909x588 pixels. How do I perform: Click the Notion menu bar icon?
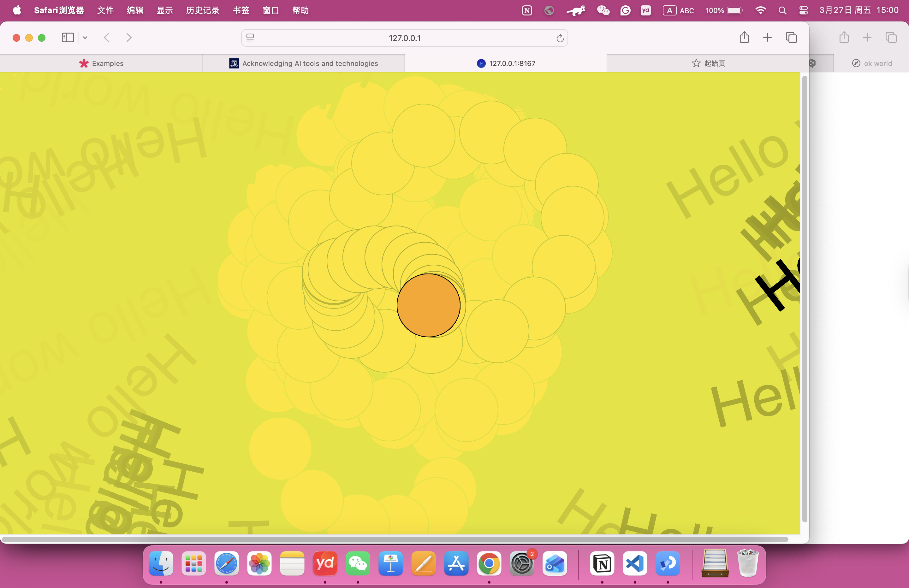click(527, 10)
